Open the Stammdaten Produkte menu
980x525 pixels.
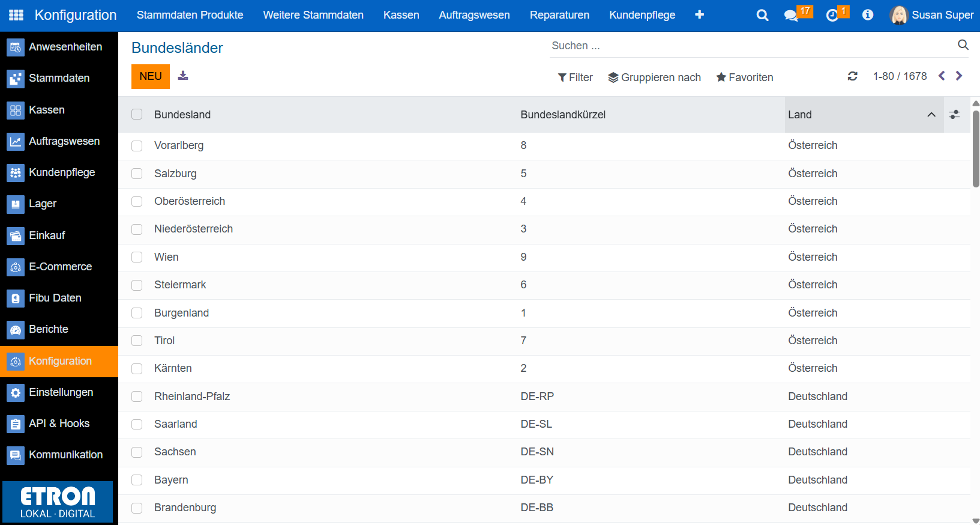[190, 15]
